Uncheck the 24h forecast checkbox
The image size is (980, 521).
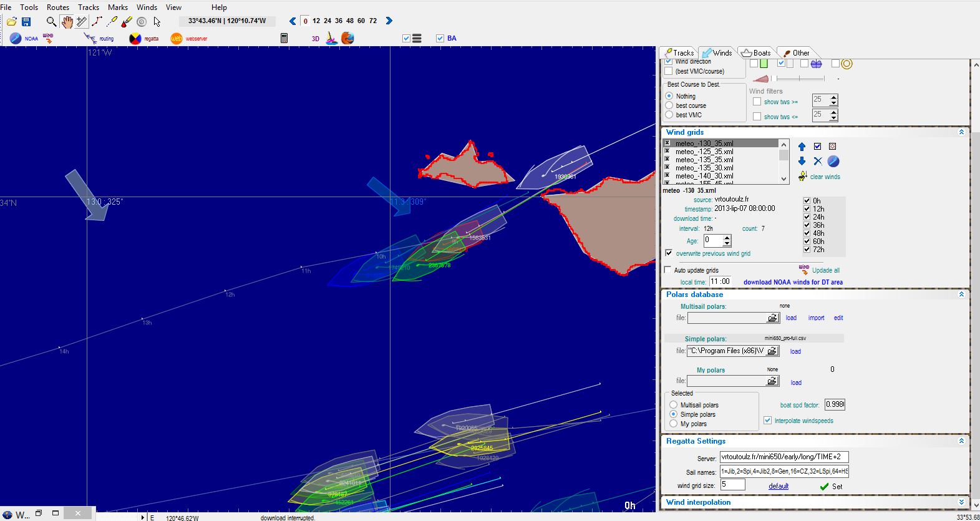tap(807, 217)
